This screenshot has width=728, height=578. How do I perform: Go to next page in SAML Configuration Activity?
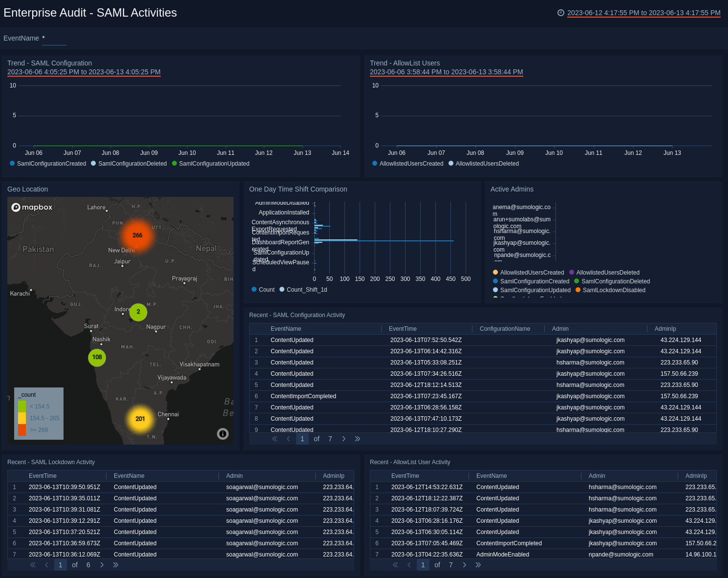point(344,439)
